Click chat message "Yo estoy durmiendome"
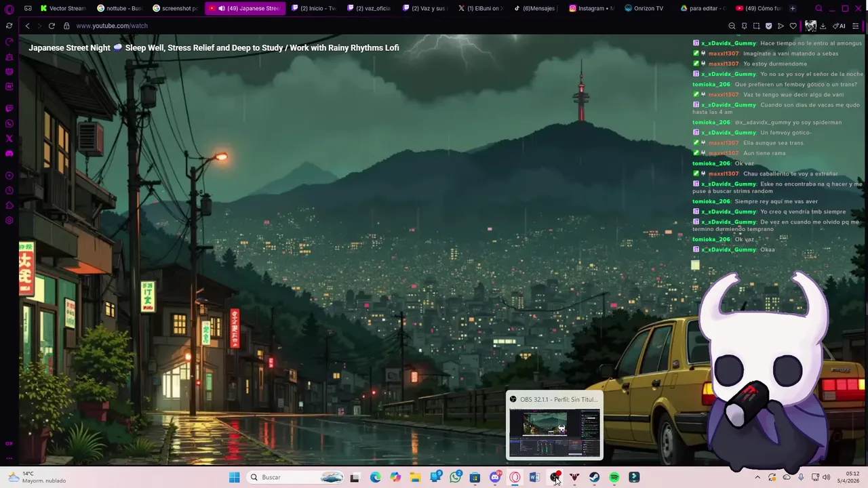Screen dimensions: 868x488 pyautogui.click(x=775, y=64)
